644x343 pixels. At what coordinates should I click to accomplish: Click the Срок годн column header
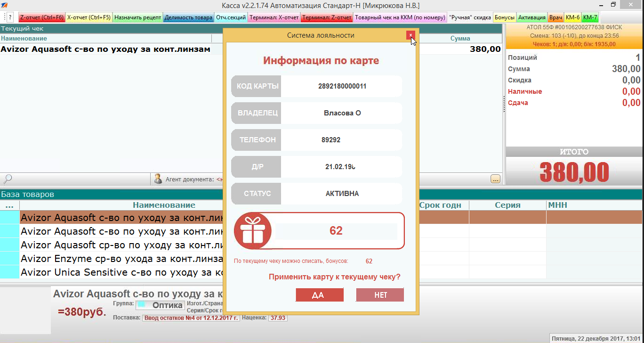pyautogui.click(x=440, y=205)
